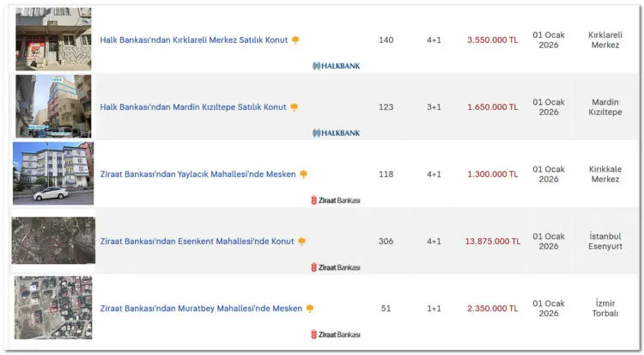Click the Ziraat Bankası logo in the Esenkent row
This screenshot has width=644, height=355.
[x=336, y=267]
